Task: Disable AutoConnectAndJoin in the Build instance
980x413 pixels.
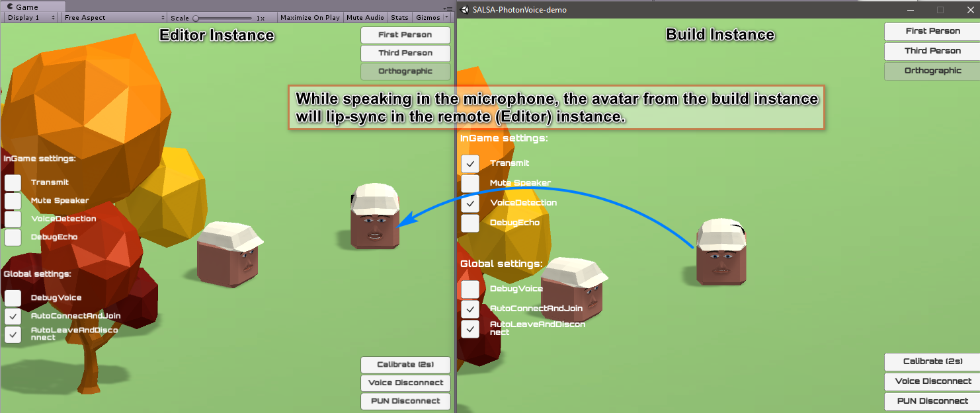Action: pyautogui.click(x=470, y=309)
